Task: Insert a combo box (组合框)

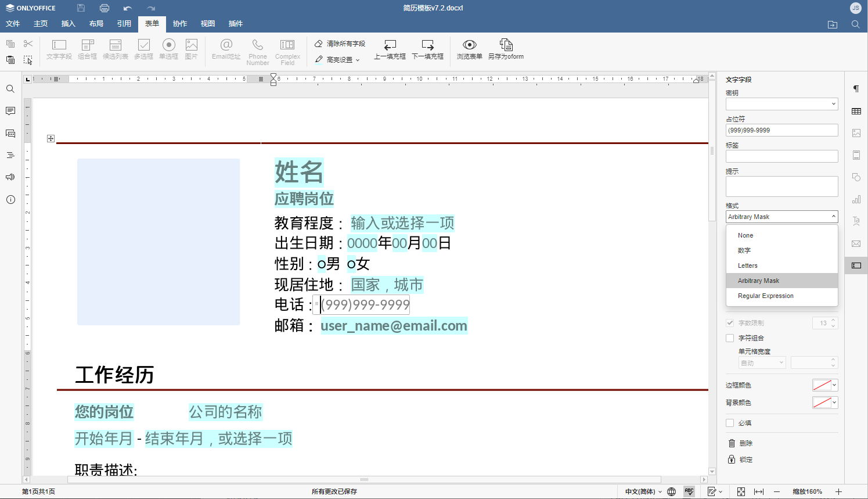Action: point(88,49)
